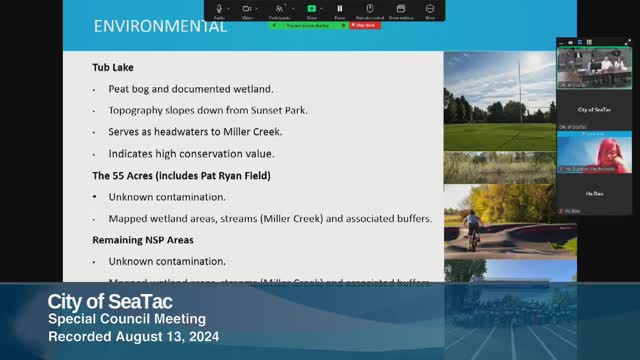This screenshot has width=640, height=360.
Task: Click 'Special Council Meeting' caption
Action: tap(127, 319)
